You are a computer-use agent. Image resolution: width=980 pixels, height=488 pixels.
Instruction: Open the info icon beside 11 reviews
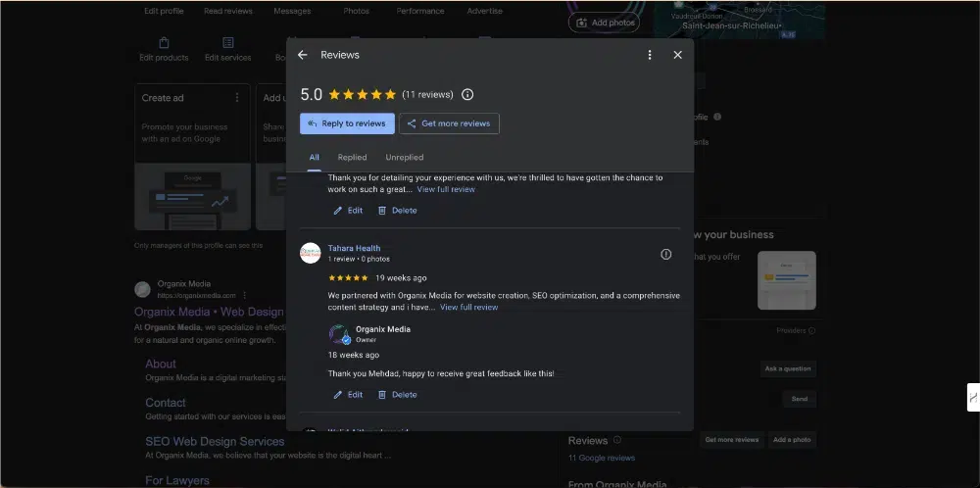[x=466, y=94]
